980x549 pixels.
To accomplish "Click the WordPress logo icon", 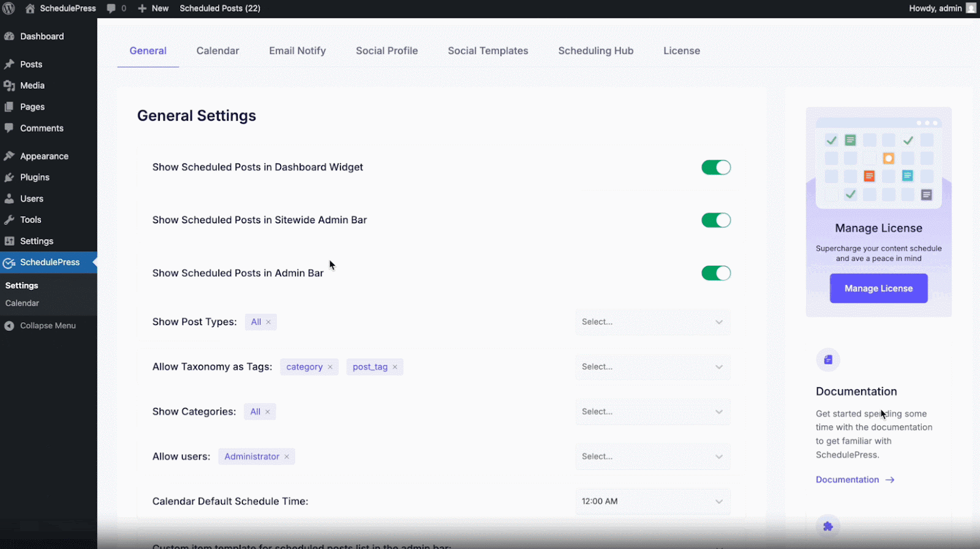I will pos(9,9).
